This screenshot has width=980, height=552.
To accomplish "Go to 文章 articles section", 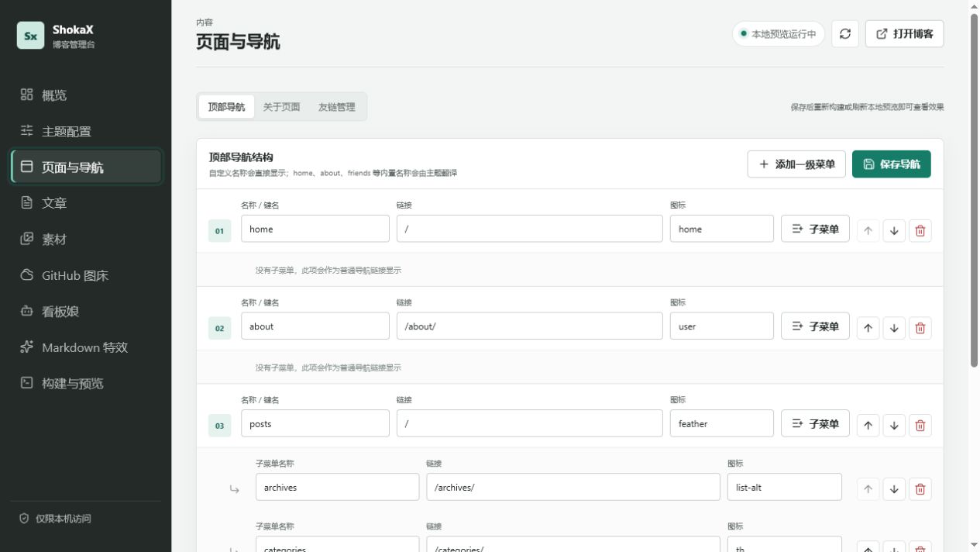I will point(85,203).
